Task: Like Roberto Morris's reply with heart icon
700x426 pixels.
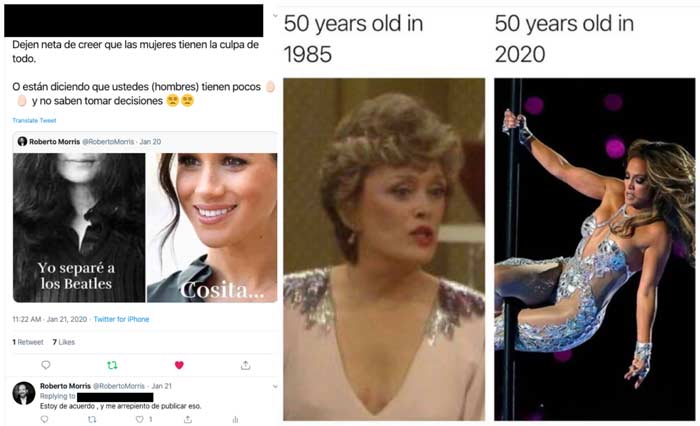Action: click(139, 419)
